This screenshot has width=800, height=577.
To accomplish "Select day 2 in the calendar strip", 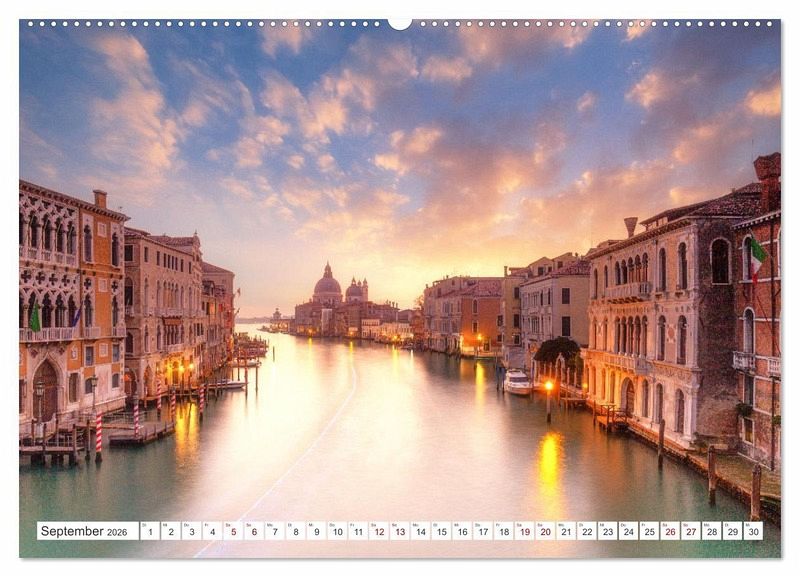I will [x=171, y=531].
